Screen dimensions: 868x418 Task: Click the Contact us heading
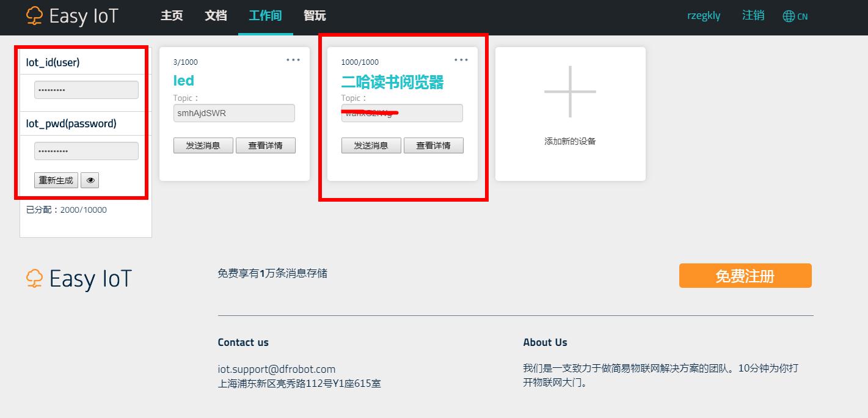pyautogui.click(x=243, y=342)
